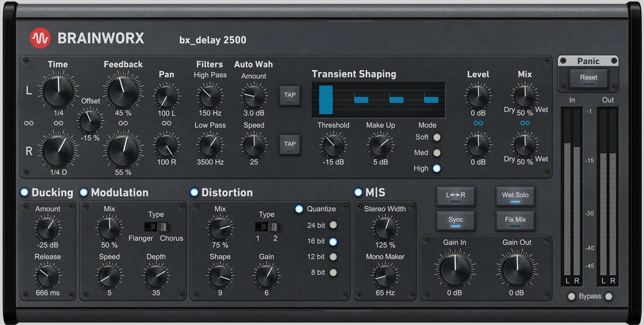Viewport: 644px width, 325px height.
Task: Click the Mono Maker knob
Action: pos(384,276)
